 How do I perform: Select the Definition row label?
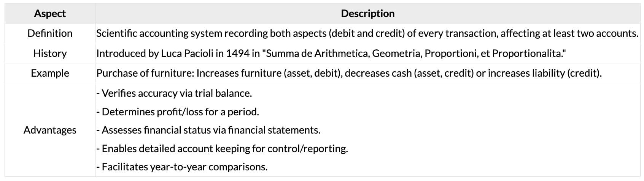[x=50, y=33]
